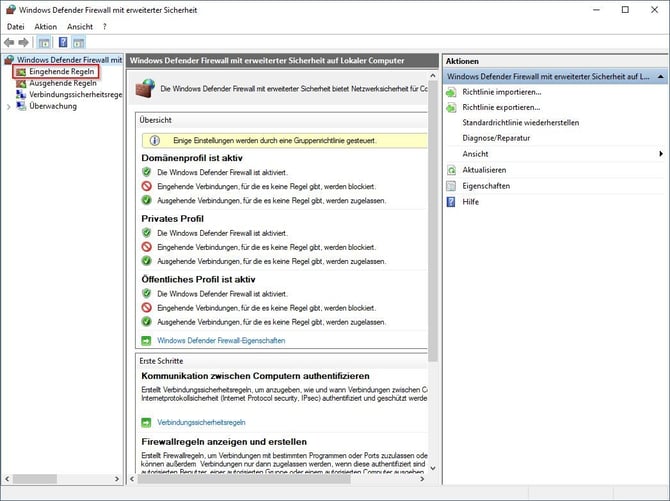Collapse the Aktionen section header arrow
The height and width of the screenshot is (501, 670).
point(660,76)
